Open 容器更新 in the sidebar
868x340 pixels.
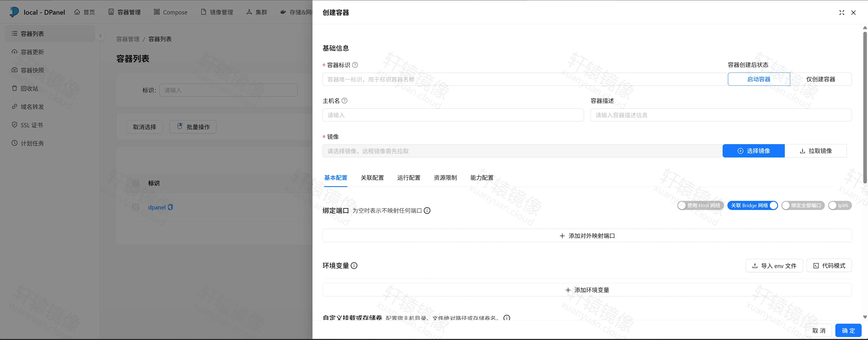click(50, 52)
